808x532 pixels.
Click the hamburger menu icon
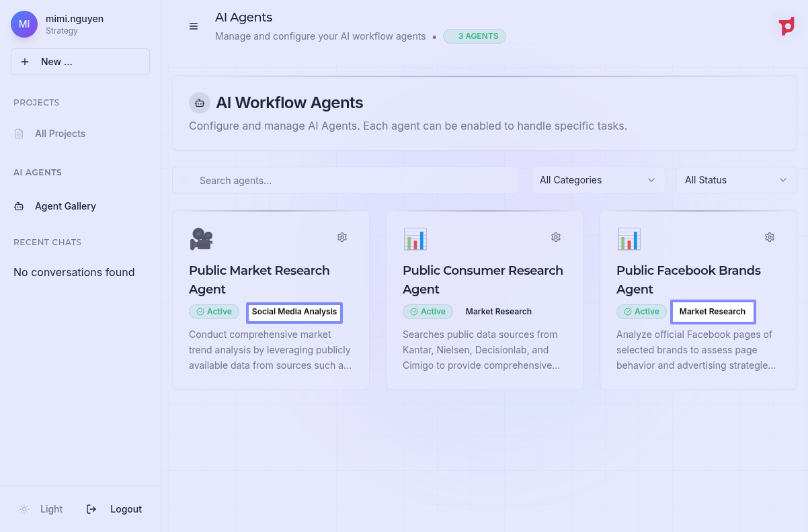194,26
